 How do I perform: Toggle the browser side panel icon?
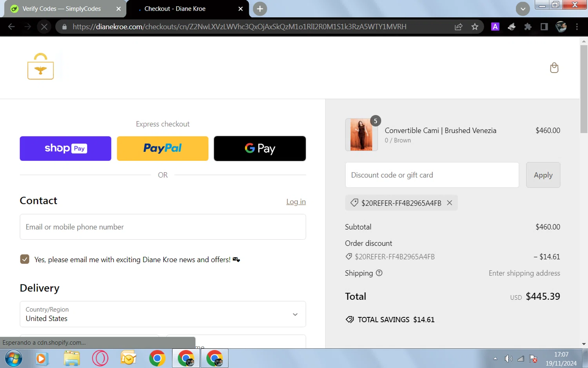(544, 27)
